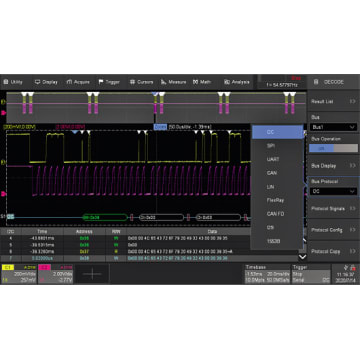Select 1553B from the protocol list
This screenshot has width=360, height=360.
(x=277, y=241)
